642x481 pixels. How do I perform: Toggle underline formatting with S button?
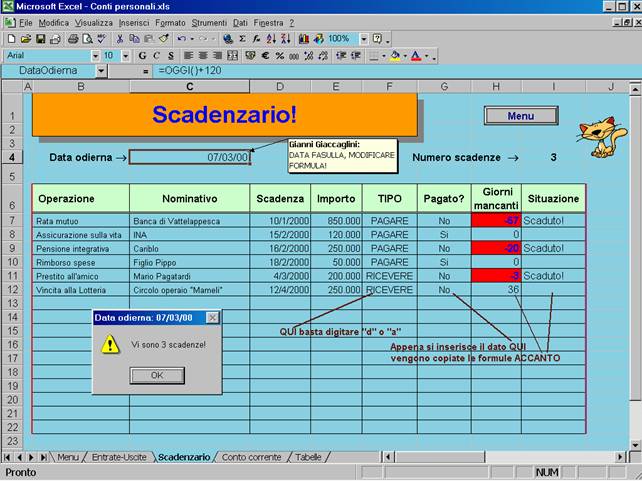coord(169,56)
